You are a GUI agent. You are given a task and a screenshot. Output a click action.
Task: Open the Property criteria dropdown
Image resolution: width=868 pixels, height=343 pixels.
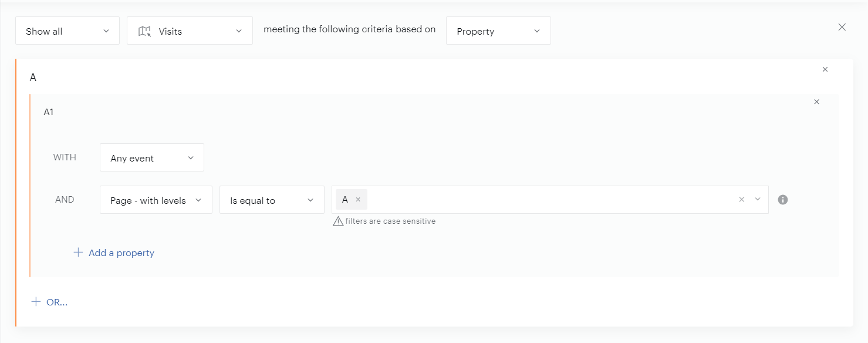coord(498,31)
